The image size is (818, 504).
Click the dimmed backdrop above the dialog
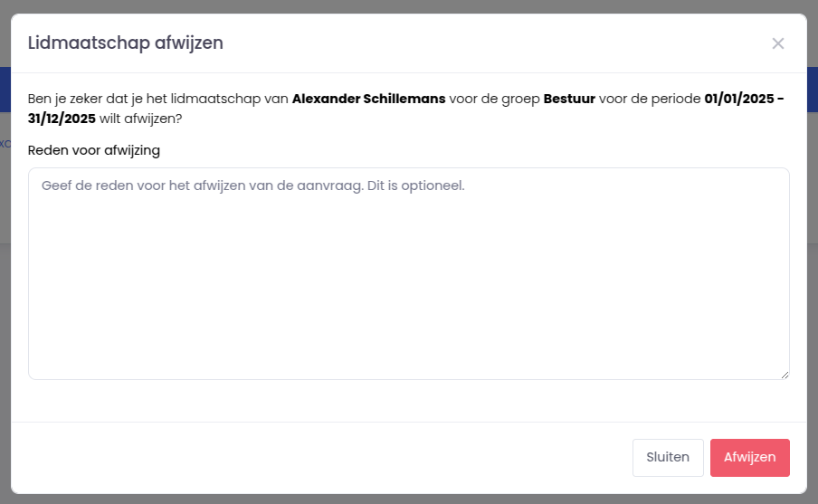tap(408, 6)
